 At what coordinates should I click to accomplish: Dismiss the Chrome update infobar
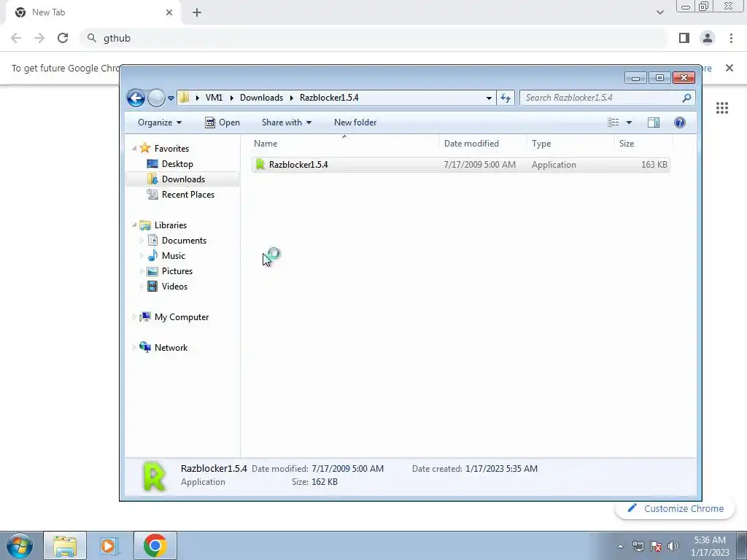click(729, 68)
